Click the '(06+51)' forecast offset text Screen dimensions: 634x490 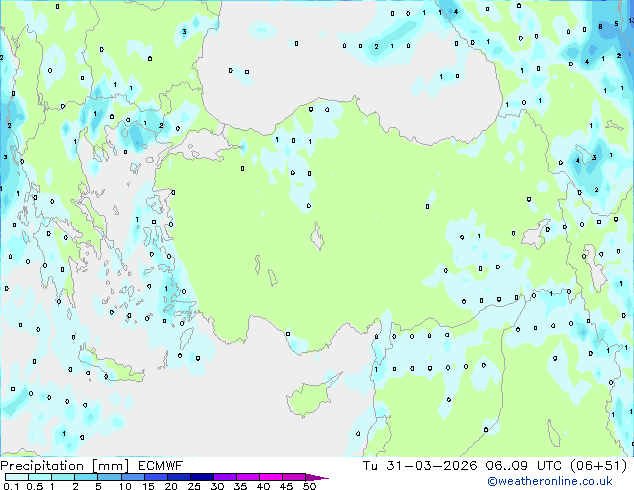pyautogui.click(x=598, y=466)
